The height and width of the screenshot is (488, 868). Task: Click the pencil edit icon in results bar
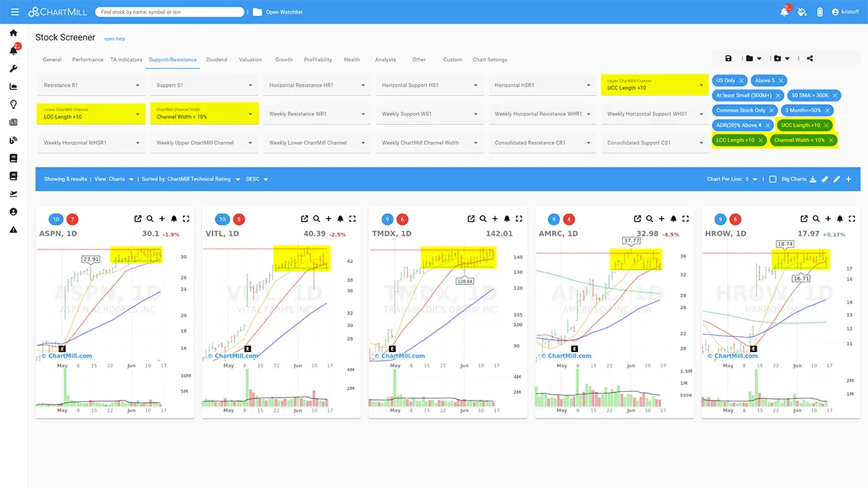tap(837, 179)
